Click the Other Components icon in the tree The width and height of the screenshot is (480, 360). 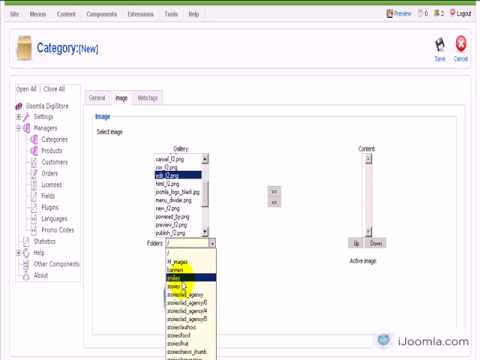[26, 264]
